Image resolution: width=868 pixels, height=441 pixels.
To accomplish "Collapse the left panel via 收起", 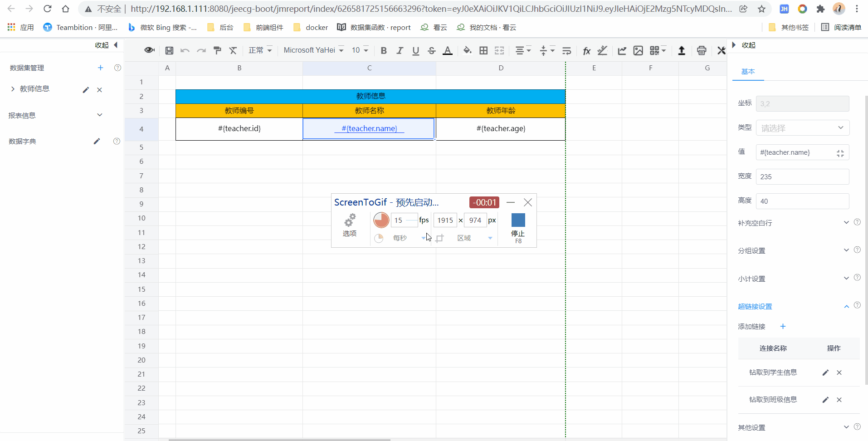I will click(107, 45).
